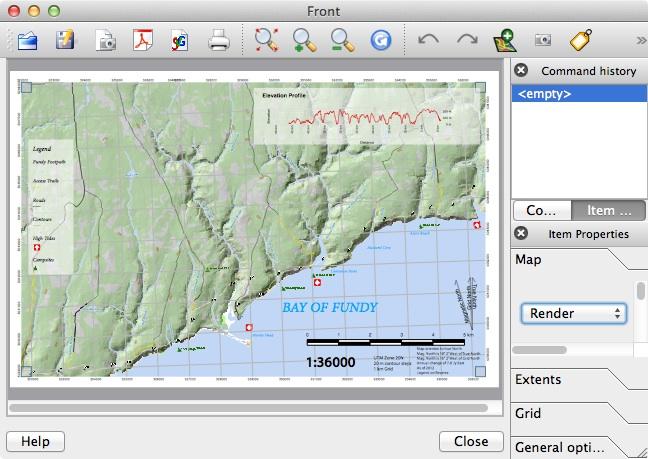Screen dimensions: 648x459
Task: Click the add new map icon
Action: pyautogui.click(x=505, y=41)
